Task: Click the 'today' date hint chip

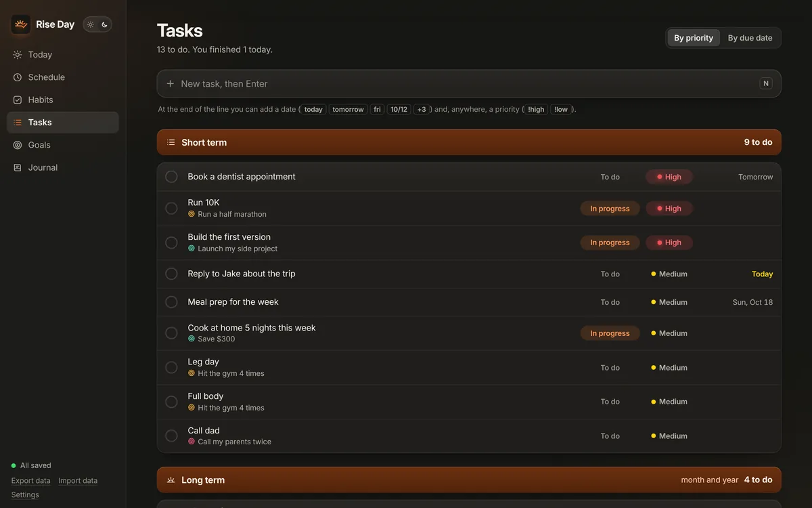Action: [x=313, y=109]
